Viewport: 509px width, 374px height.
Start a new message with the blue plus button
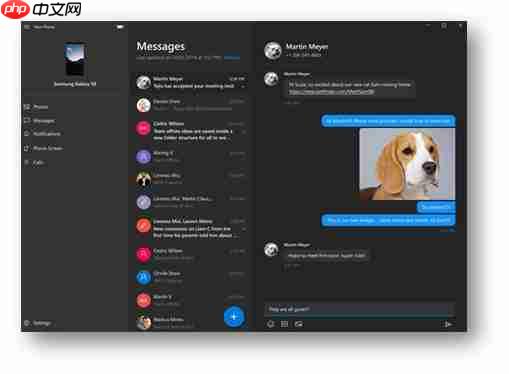(234, 317)
